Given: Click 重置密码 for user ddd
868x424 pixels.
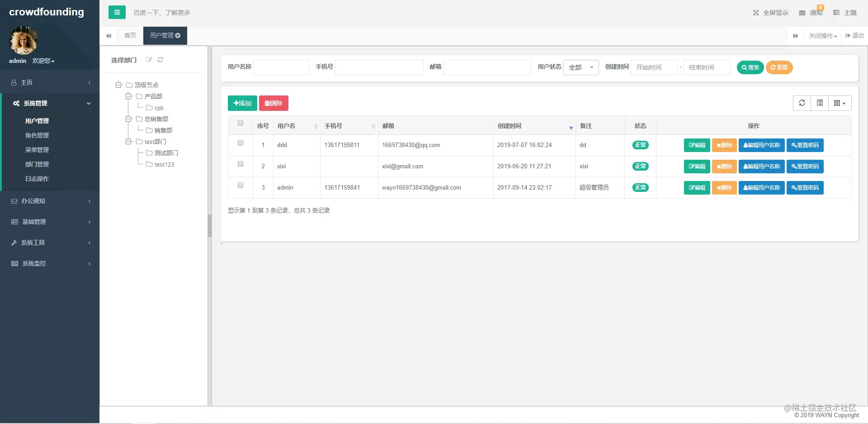Looking at the screenshot, I should click(805, 145).
